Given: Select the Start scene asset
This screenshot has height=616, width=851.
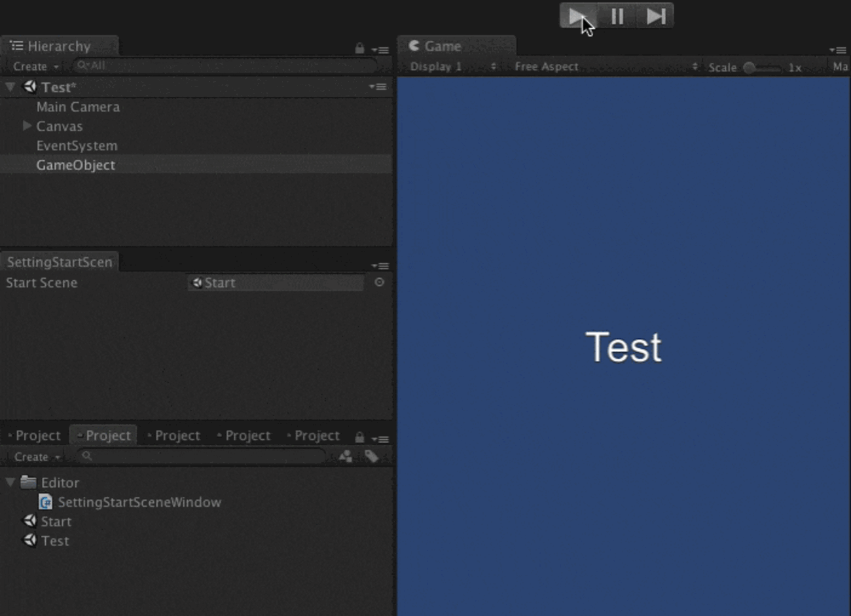Looking at the screenshot, I should tap(47, 522).
